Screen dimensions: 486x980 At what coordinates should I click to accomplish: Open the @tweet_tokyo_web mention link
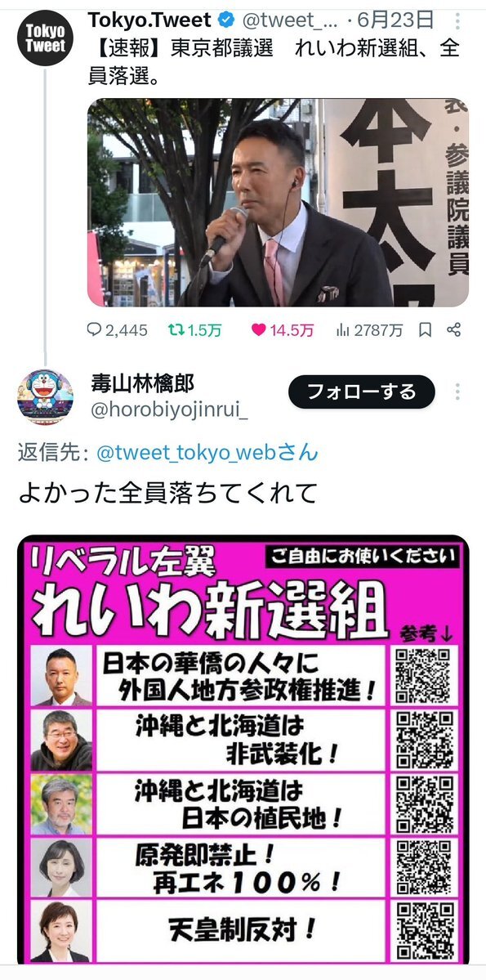click(x=207, y=453)
